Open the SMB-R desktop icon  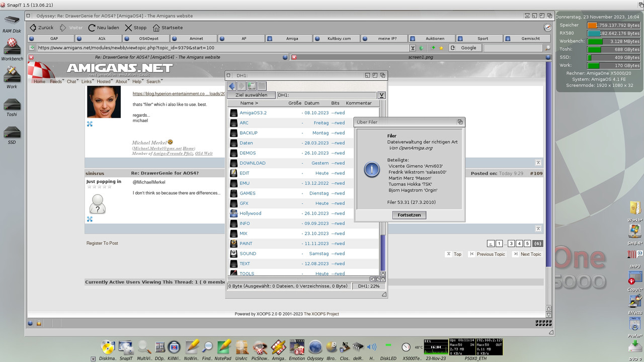pos(635,233)
